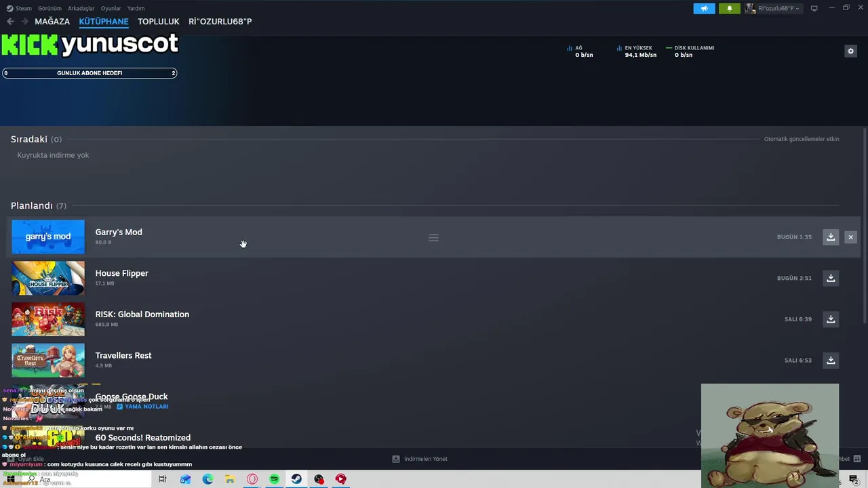Open the TOPLULUK tab
Viewport: 868px width, 488px height.
coord(159,22)
